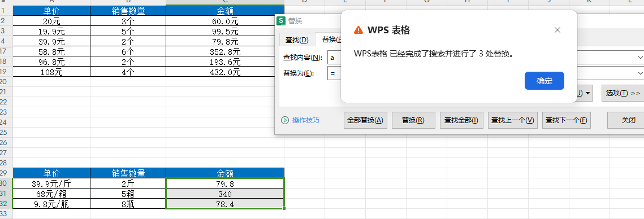
Task: Click the green S icon in 替换 dialog
Action: pyautogui.click(x=282, y=20)
